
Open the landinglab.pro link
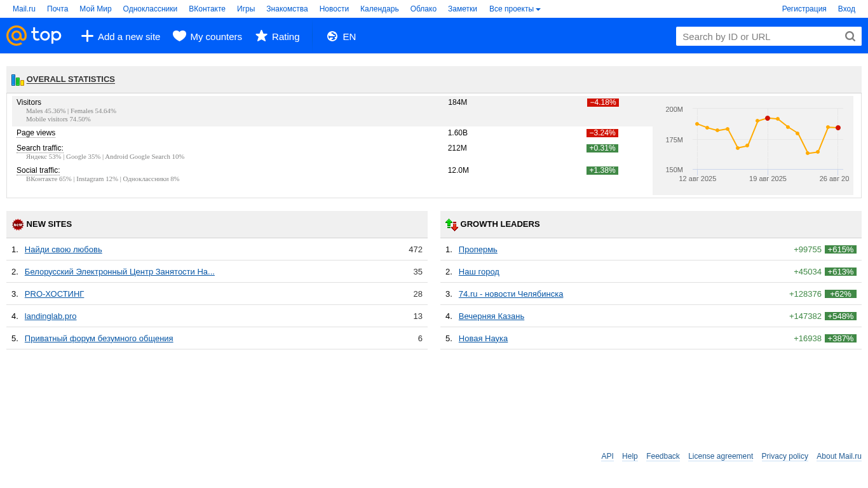click(51, 316)
